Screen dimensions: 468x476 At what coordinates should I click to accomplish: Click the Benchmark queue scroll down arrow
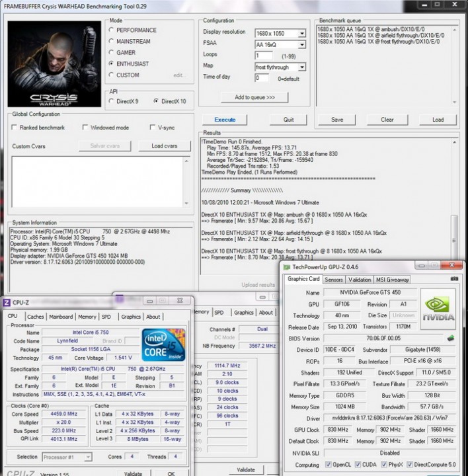tap(454, 102)
